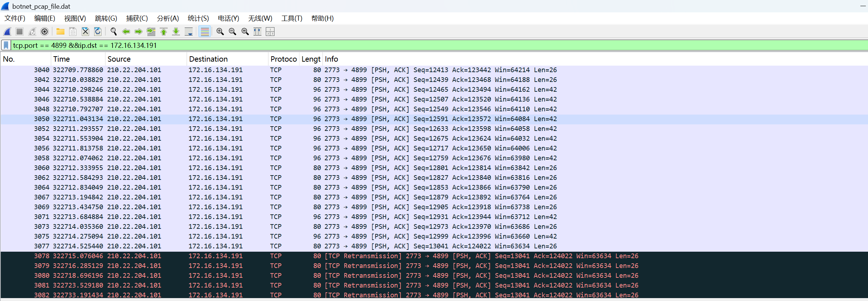868x301 pixels.
Task: Open the 编辑(E) menu
Action: pyautogui.click(x=45, y=18)
